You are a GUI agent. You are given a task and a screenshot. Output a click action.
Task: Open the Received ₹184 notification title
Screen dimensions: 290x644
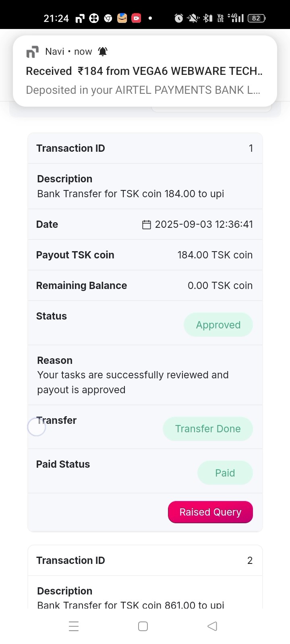tap(144, 71)
